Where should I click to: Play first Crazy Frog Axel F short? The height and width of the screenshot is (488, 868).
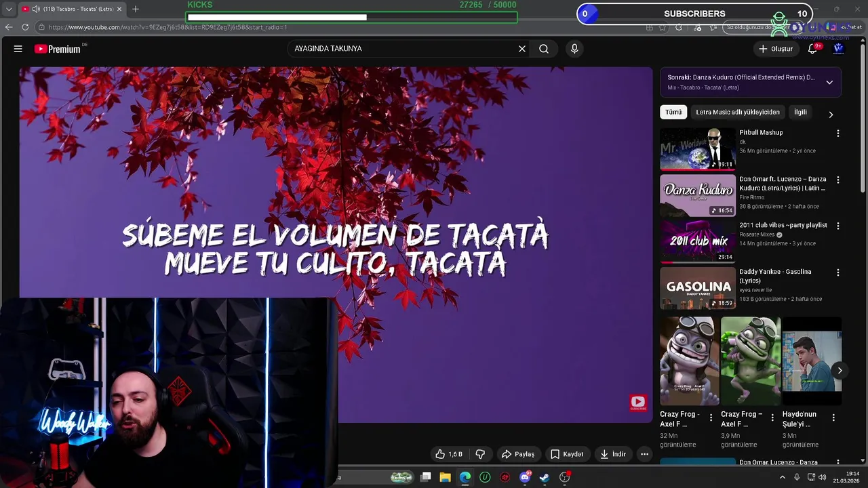point(690,361)
